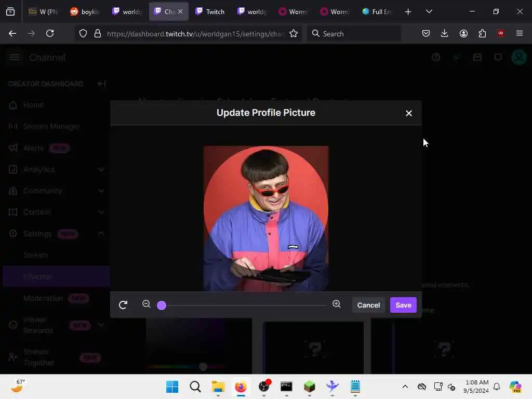Open the whispers chat icon in the header

(498, 57)
